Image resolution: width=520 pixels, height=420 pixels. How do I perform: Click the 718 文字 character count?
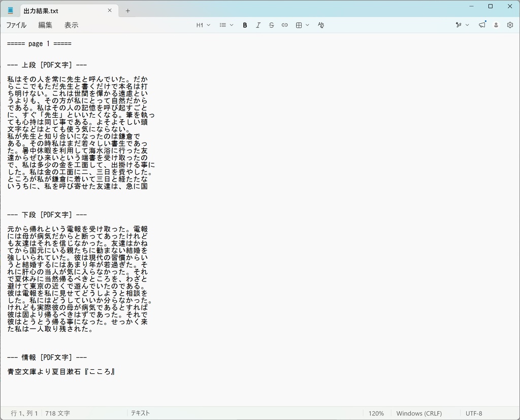58,413
